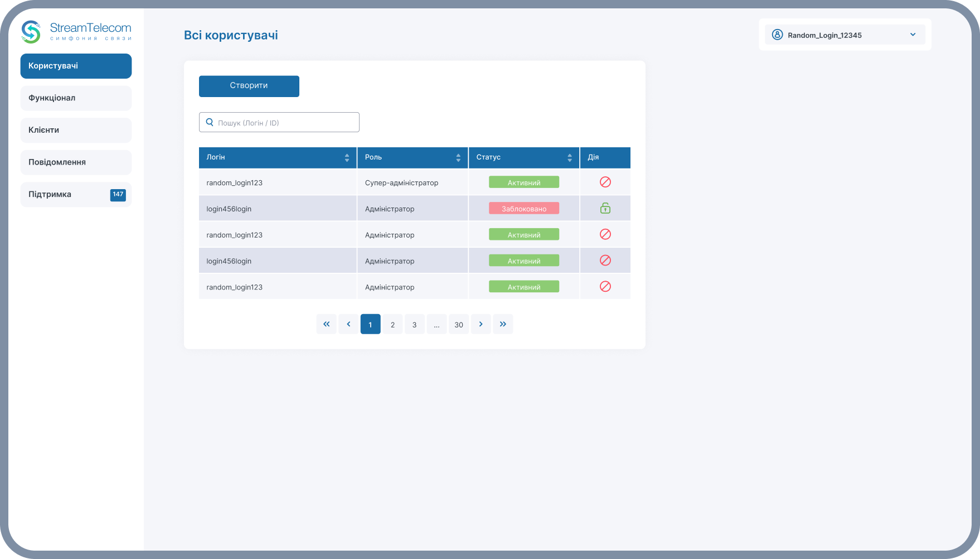Click the user avatar icon in header

(777, 35)
